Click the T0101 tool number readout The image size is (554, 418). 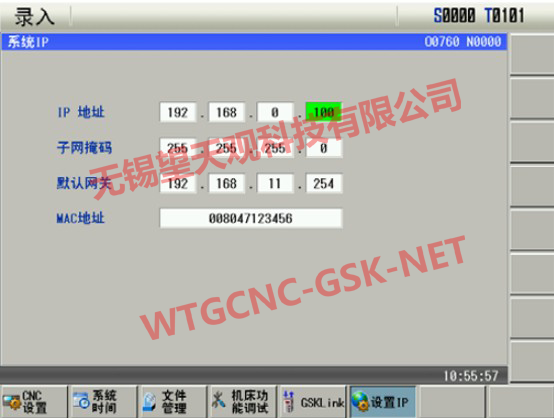504,16
